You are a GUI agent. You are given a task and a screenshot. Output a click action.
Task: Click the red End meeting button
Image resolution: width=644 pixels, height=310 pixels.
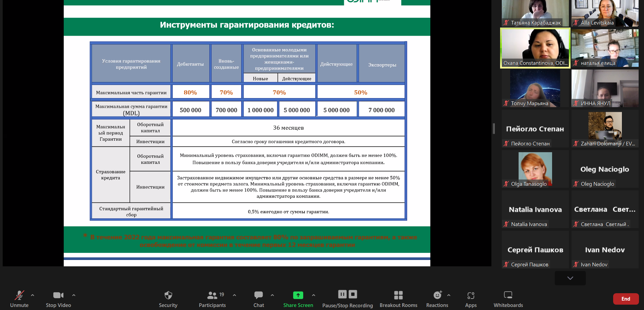[x=626, y=299]
